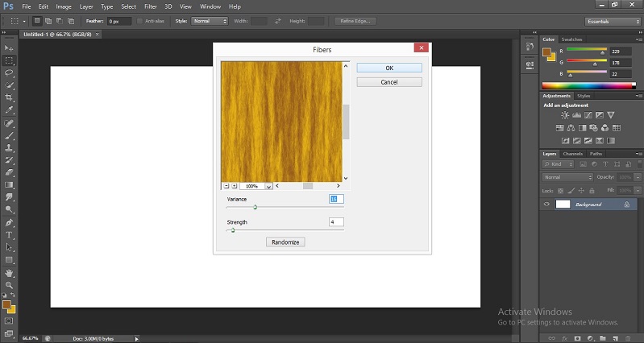Toggle Quick Mask mode icon
This screenshot has height=343, width=644.
[x=10, y=320]
